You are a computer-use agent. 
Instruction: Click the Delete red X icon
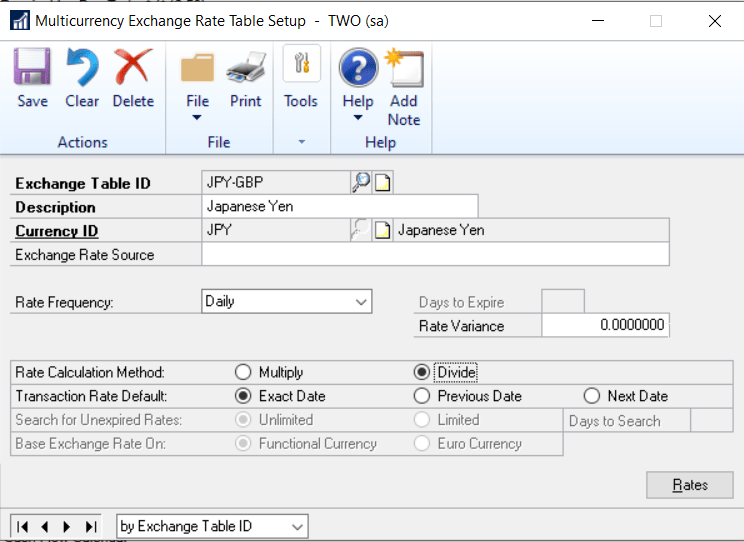point(133,70)
